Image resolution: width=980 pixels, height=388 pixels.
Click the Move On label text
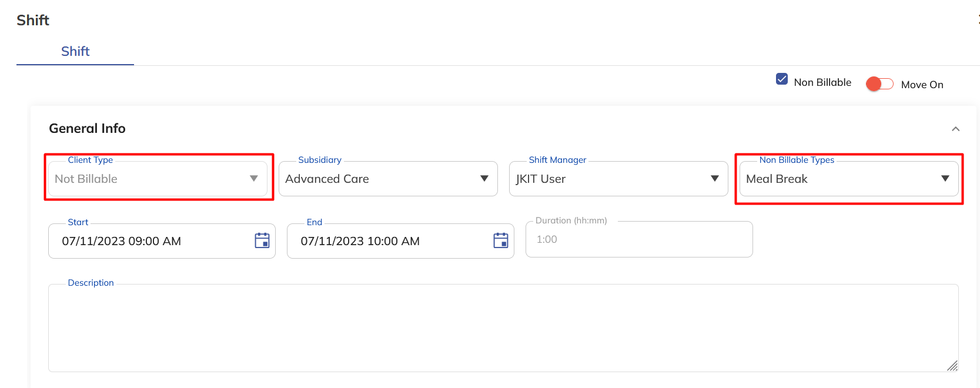point(922,85)
